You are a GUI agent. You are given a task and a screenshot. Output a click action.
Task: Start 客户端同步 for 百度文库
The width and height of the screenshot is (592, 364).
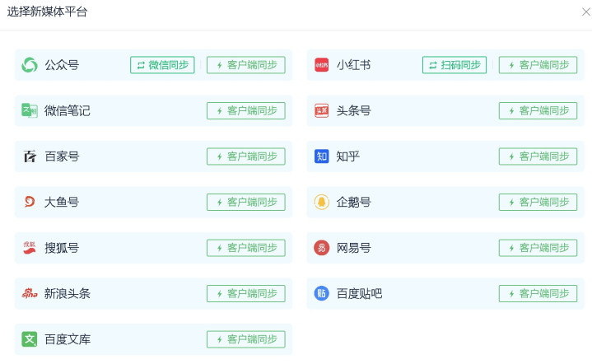[x=246, y=339]
